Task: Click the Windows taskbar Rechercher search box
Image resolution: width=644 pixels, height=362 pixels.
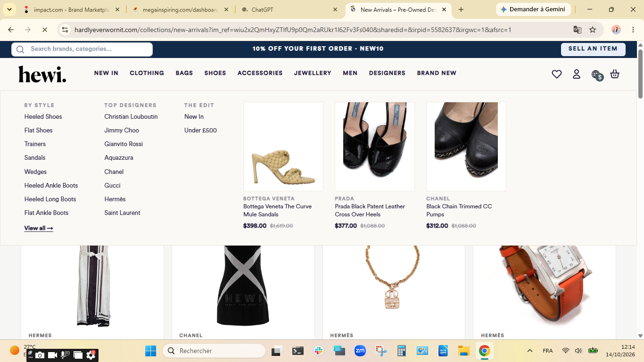Action: coord(214,351)
